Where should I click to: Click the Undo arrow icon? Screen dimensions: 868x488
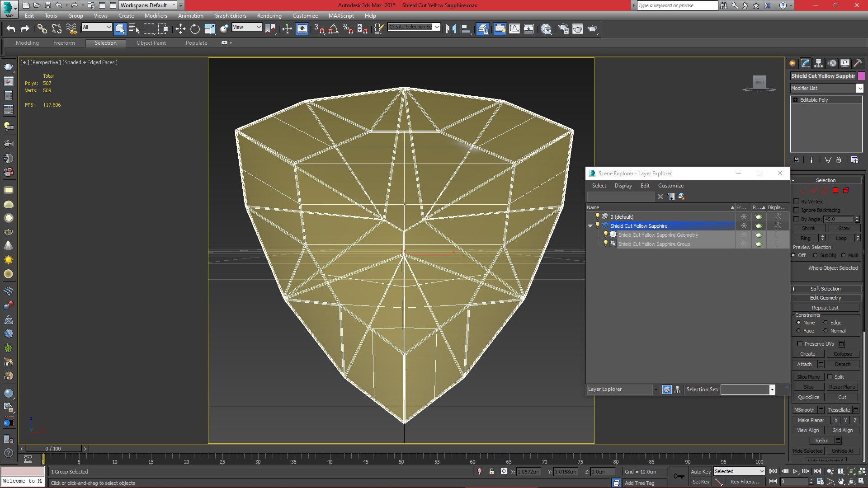(11, 29)
